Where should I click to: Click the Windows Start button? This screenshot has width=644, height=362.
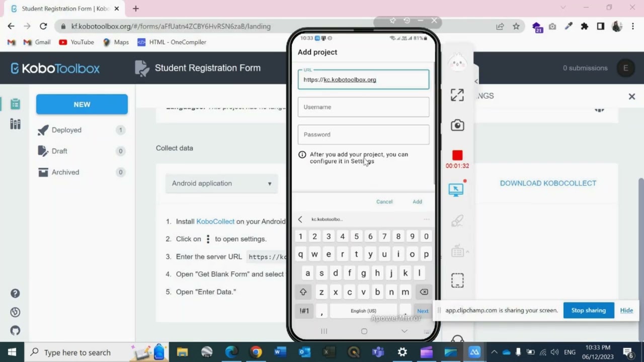[x=12, y=352]
